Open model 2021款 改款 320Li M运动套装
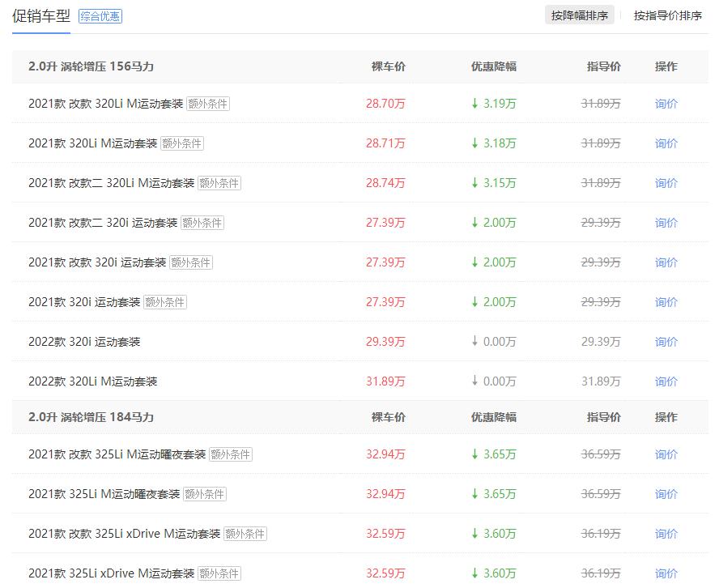Viewport: 719px width, 588px height. (106, 104)
